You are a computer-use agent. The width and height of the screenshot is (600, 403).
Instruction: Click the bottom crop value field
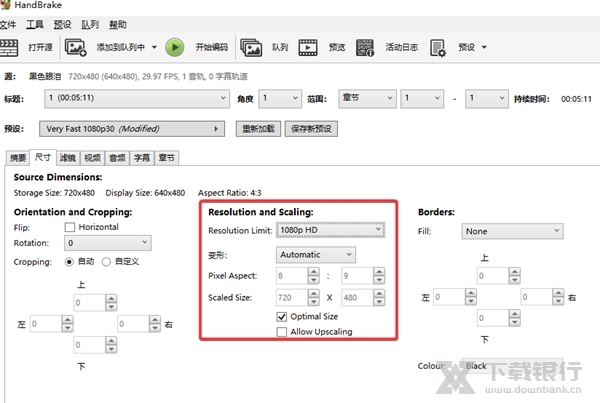pos(90,345)
